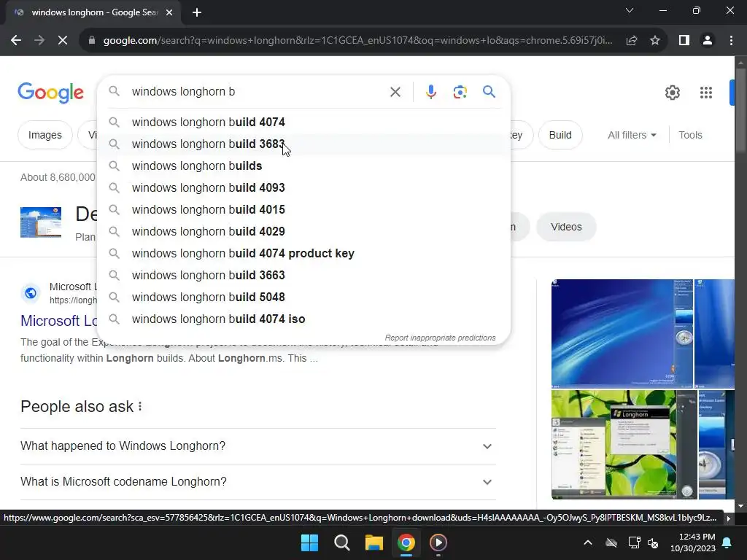Image resolution: width=747 pixels, height=560 pixels.
Task: Open People also ask options dots
Action: coord(140,407)
